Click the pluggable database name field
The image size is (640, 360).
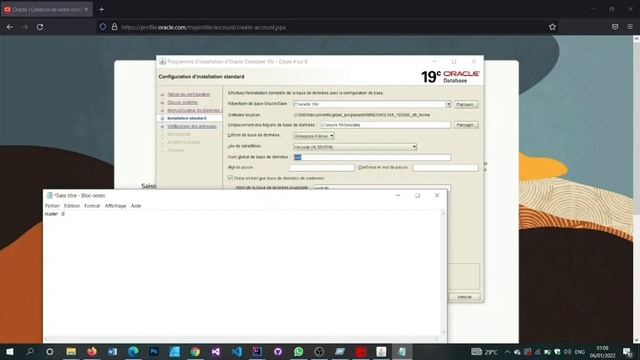(382, 188)
